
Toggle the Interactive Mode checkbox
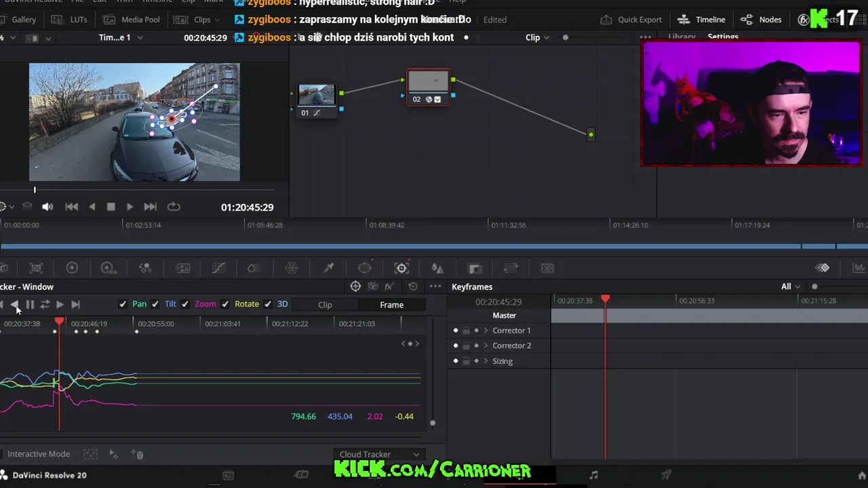pos(2,454)
